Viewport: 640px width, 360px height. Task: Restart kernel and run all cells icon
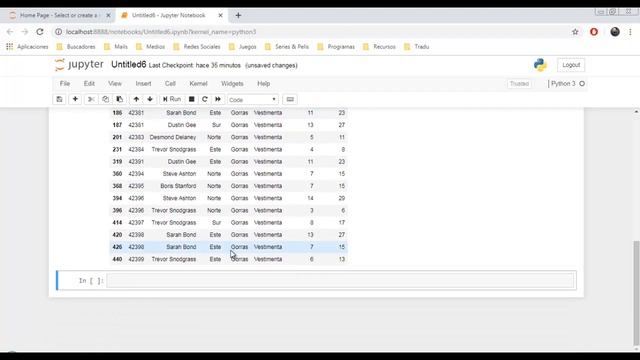pos(218,99)
